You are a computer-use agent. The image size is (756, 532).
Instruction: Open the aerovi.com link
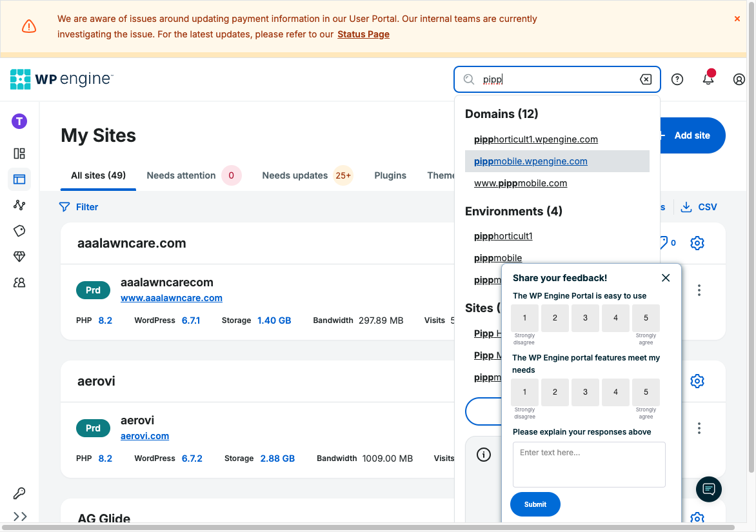point(144,436)
